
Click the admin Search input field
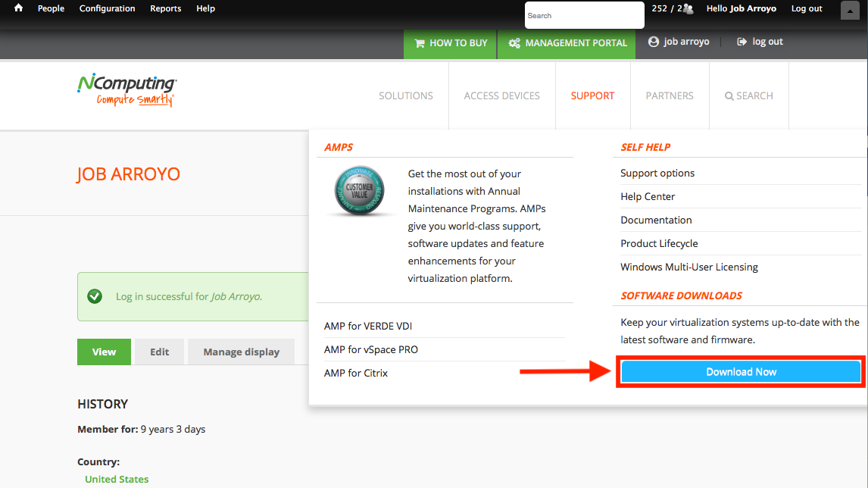584,15
